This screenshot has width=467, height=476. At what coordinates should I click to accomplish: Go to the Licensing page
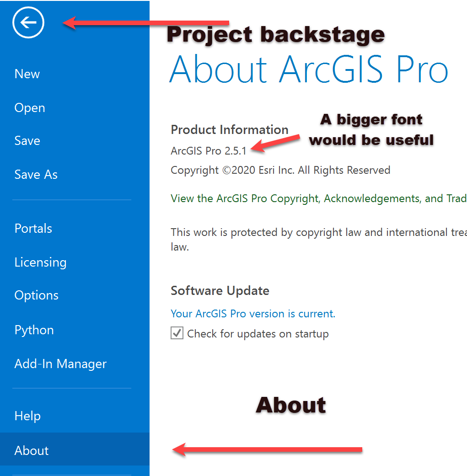pos(40,262)
